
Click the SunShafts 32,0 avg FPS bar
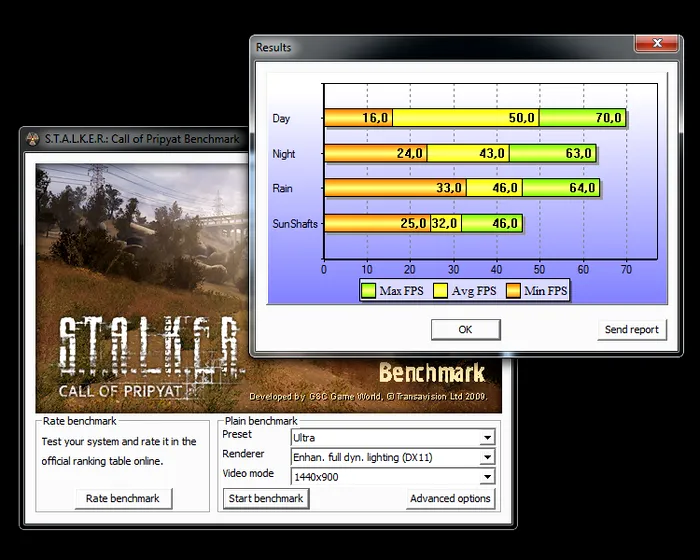tap(446, 223)
